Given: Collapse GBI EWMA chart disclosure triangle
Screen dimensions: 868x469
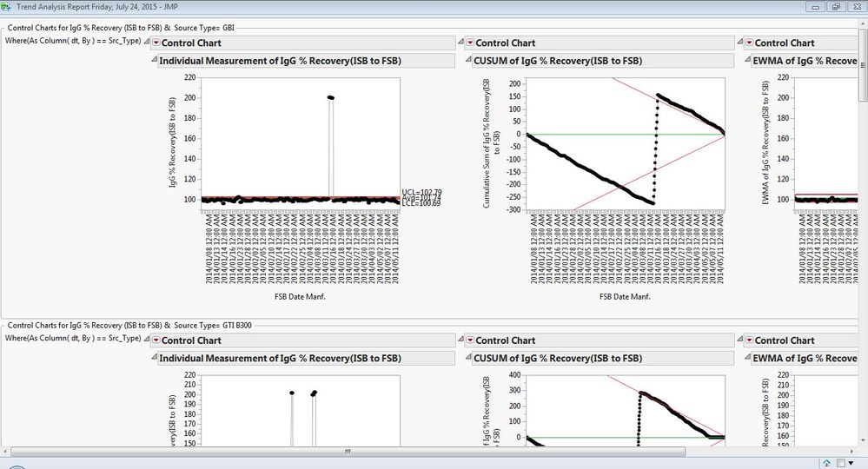Looking at the screenshot, I should pyautogui.click(x=747, y=60).
